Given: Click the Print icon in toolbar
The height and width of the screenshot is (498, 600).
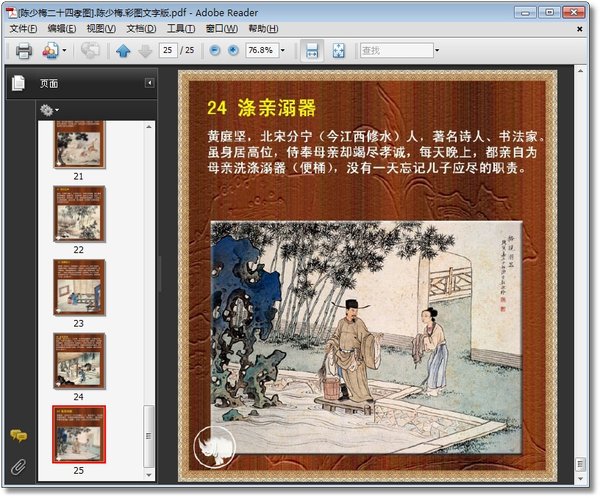Looking at the screenshot, I should pos(22,50).
